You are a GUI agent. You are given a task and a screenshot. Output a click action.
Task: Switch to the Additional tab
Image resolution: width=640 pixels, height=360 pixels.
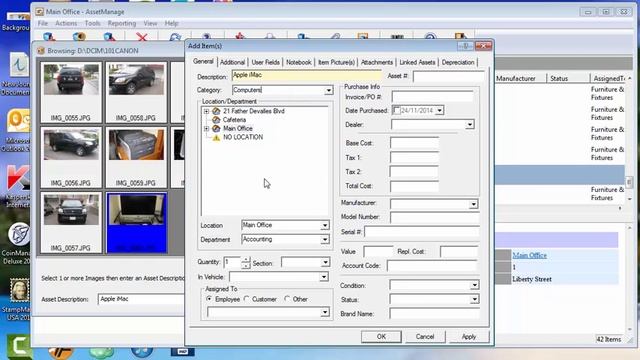(x=232, y=62)
